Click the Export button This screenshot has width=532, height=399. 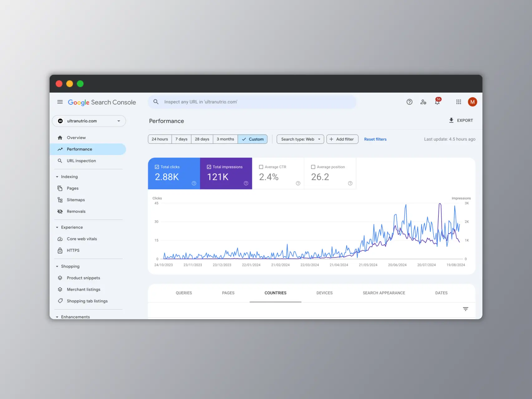pyautogui.click(x=461, y=120)
